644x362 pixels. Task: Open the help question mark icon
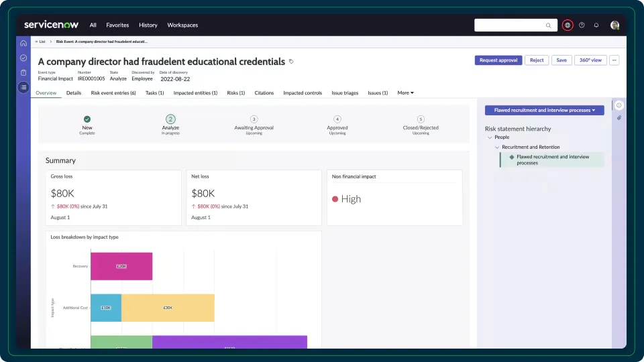582,25
